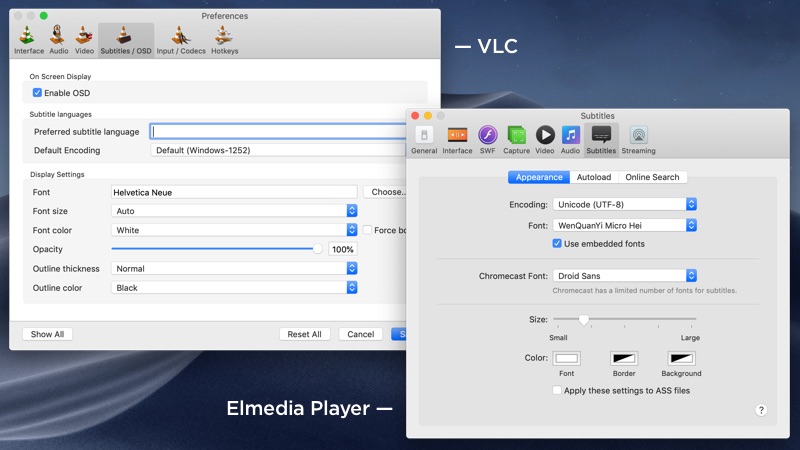The height and width of the screenshot is (450, 800).
Task: Open VLC Font color dropdown
Action: coord(234,230)
